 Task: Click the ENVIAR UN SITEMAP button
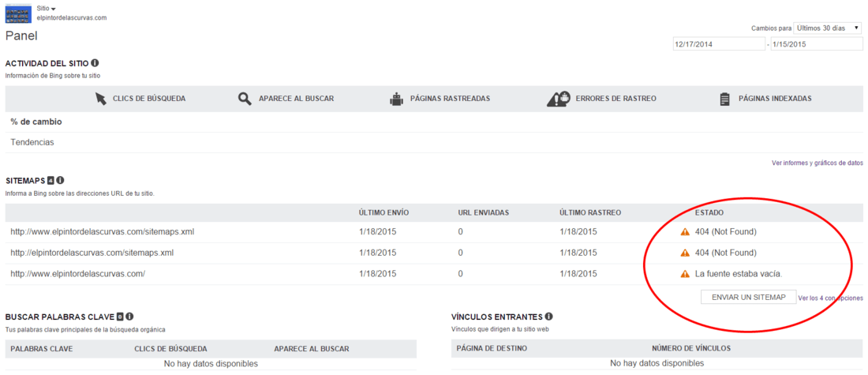(748, 298)
